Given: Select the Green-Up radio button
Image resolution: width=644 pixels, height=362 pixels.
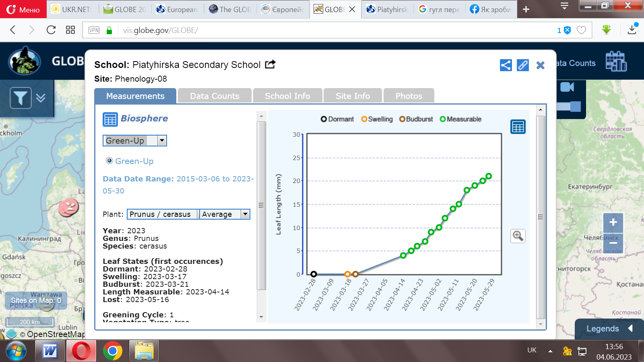Looking at the screenshot, I should coord(109,161).
